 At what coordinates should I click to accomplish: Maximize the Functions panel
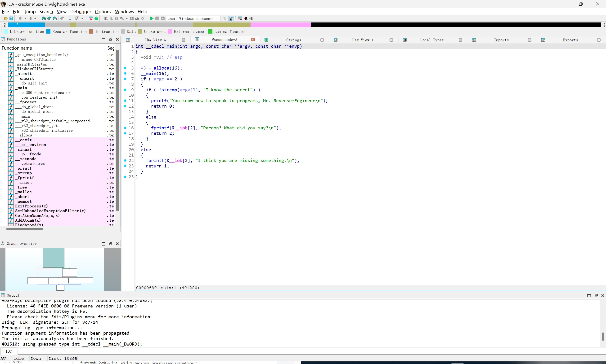point(104,39)
